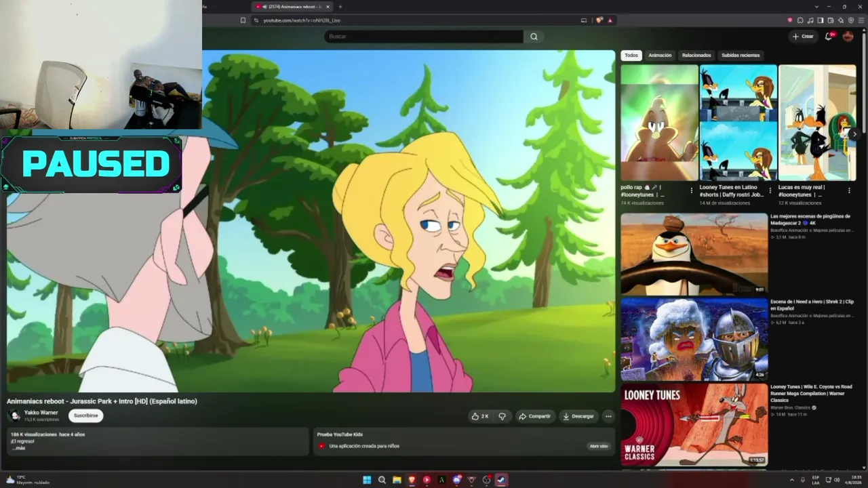Open Brave browser from the taskbar

coord(412,480)
